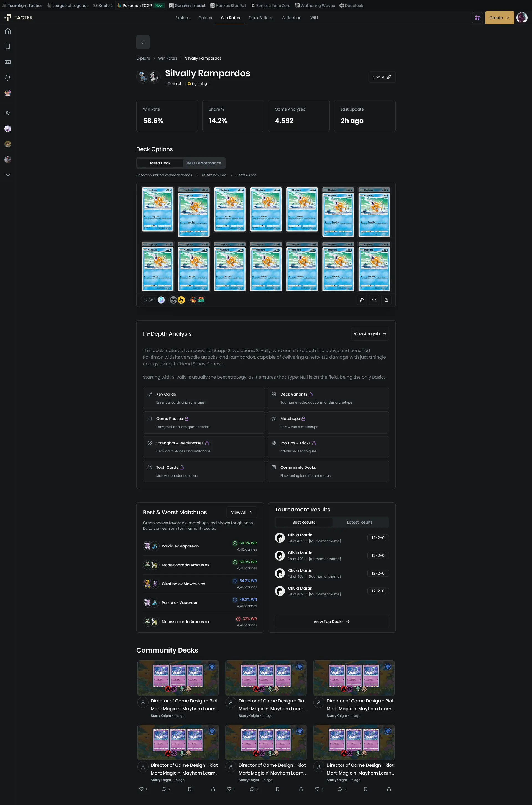Switch to Best Performance deck option
532x805 pixels.
pyautogui.click(x=204, y=163)
